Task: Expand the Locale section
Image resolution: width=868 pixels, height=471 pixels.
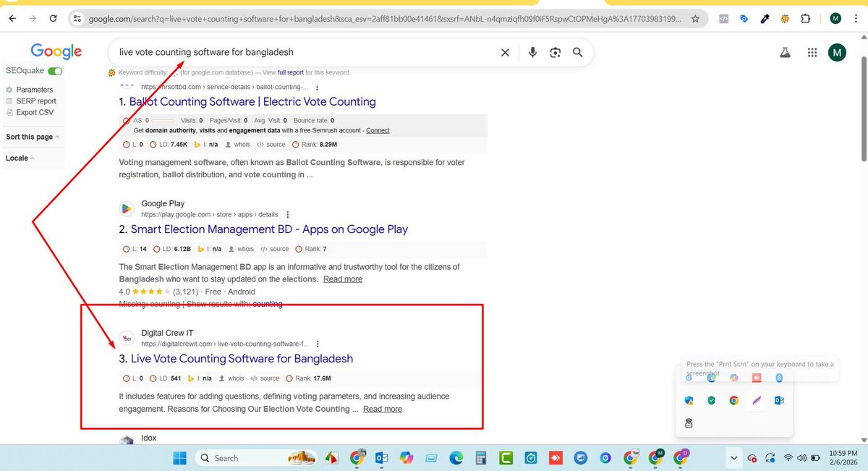Action: click(20, 158)
